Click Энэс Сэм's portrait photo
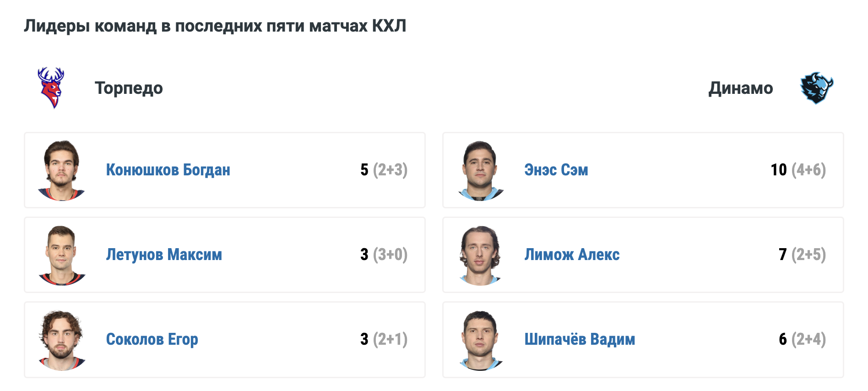 pos(480,170)
